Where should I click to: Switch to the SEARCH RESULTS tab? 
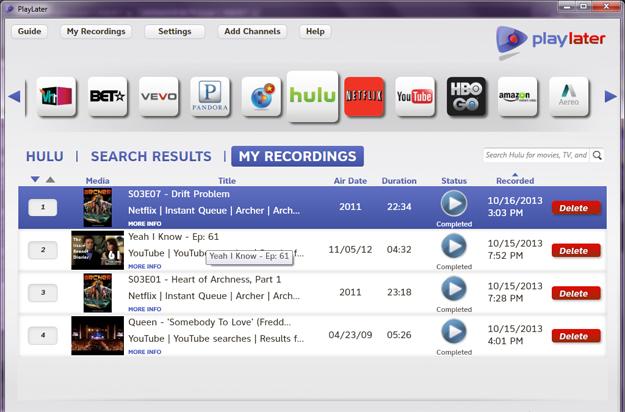tap(151, 156)
